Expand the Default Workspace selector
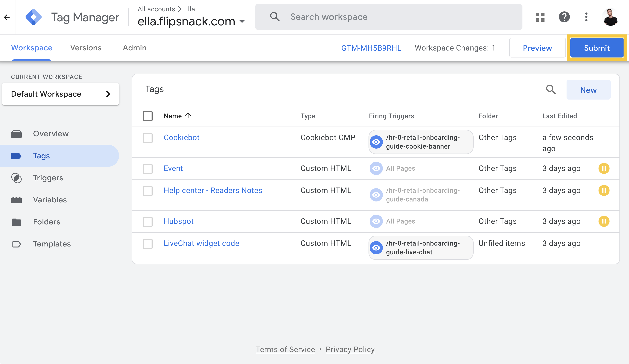 point(60,94)
